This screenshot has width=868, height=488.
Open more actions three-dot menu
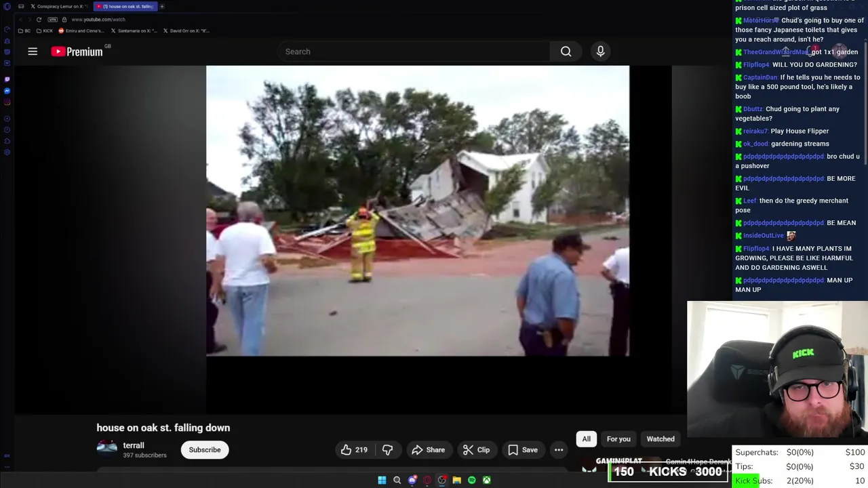559,450
